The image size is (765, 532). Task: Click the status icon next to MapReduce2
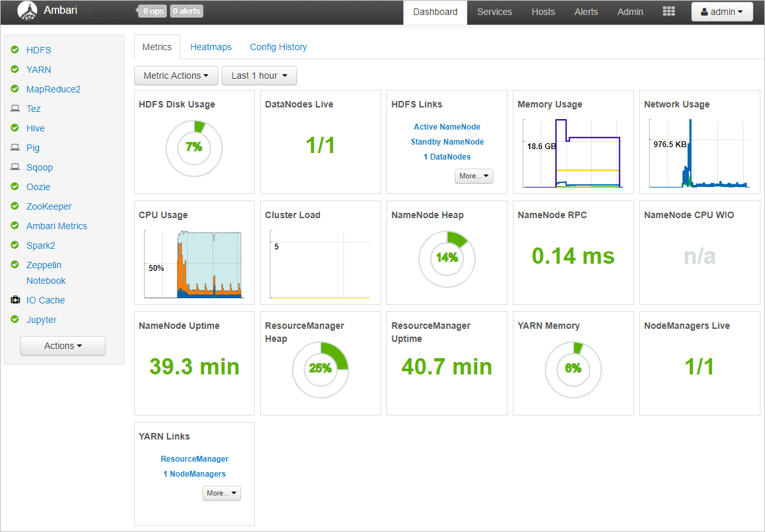pos(14,89)
